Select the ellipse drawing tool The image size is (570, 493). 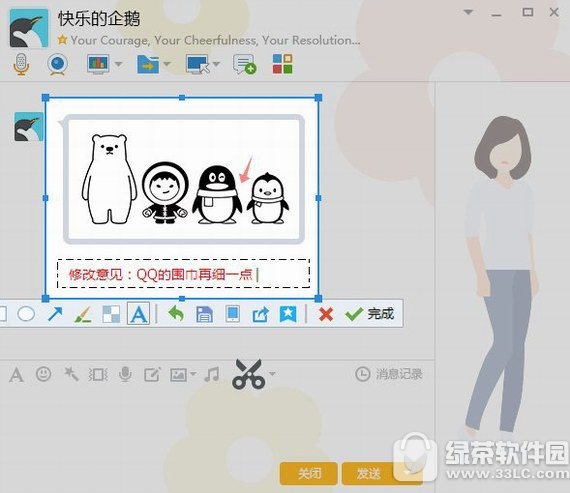coord(26,313)
